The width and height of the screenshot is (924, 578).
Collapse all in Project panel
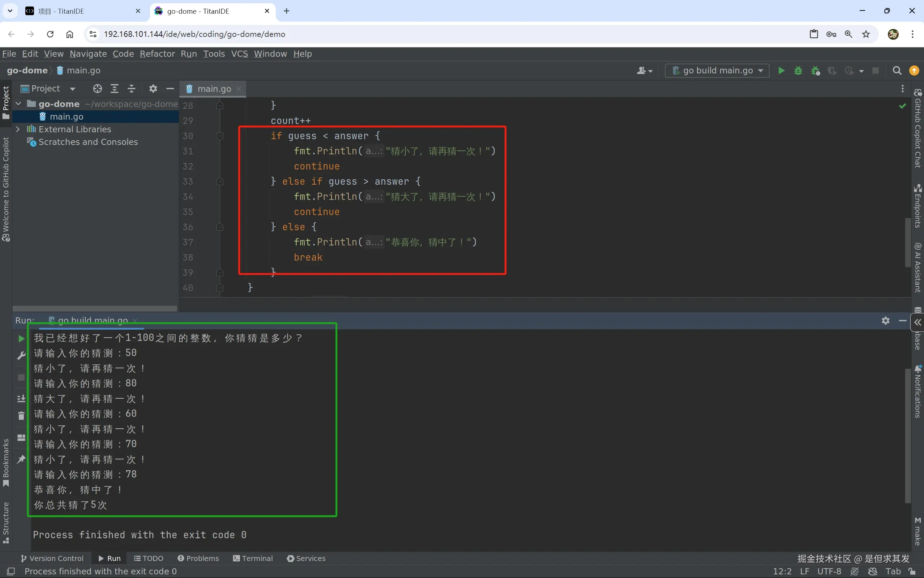[132, 89]
